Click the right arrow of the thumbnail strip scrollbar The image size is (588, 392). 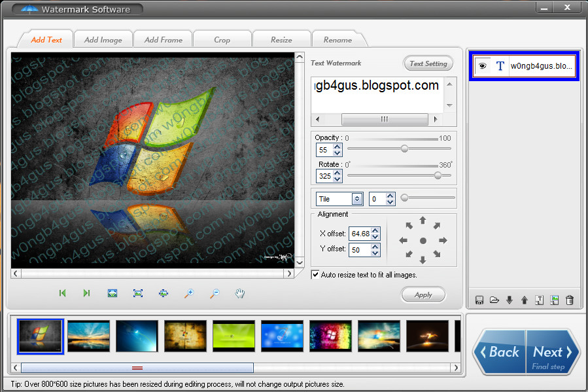[x=456, y=368]
